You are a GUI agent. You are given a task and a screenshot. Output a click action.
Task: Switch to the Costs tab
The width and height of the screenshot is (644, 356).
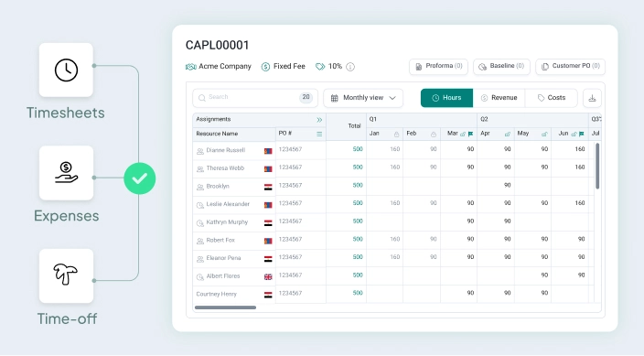click(x=552, y=98)
